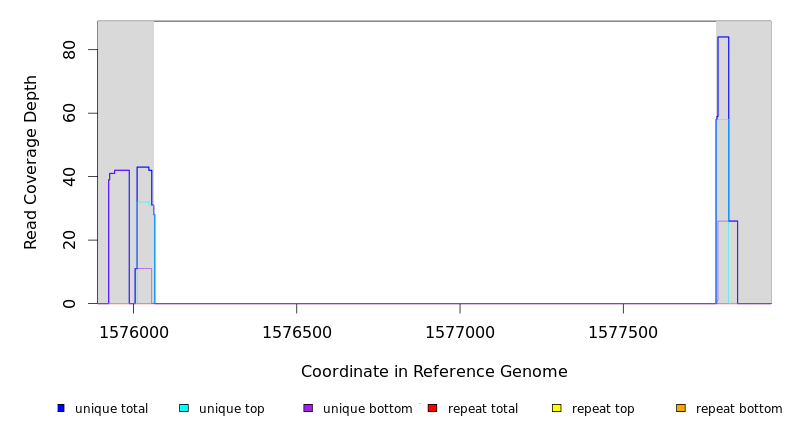Click the y-axis tick label 80
The width and height of the screenshot is (792, 432).
click(x=69, y=50)
